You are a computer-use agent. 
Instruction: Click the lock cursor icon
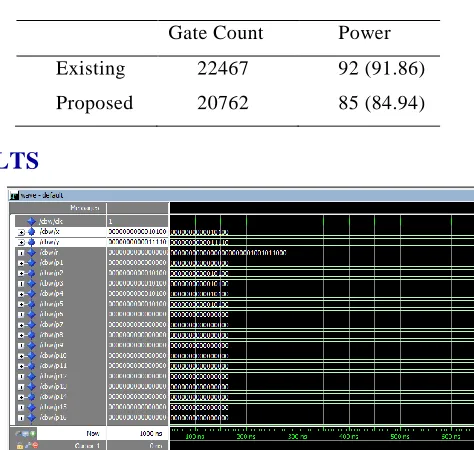pos(20,446)
